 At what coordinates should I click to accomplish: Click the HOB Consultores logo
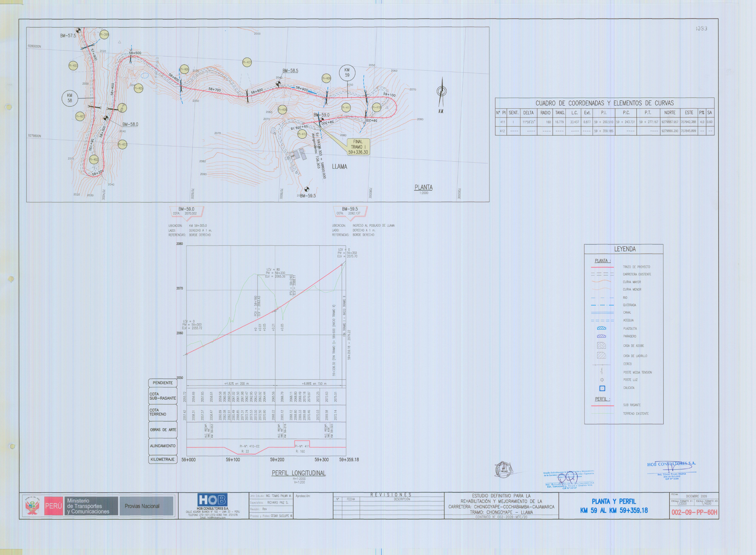point(212,500)
